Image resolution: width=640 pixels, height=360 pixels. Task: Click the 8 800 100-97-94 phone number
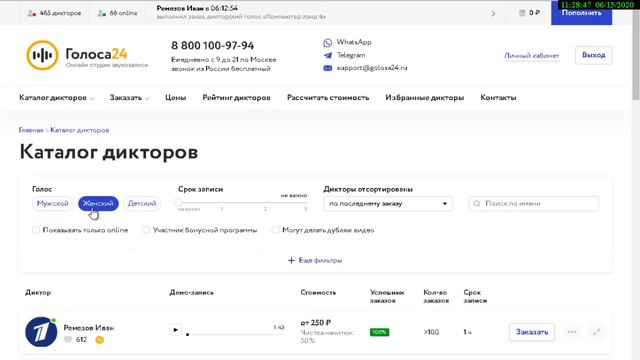coord(213,45)
